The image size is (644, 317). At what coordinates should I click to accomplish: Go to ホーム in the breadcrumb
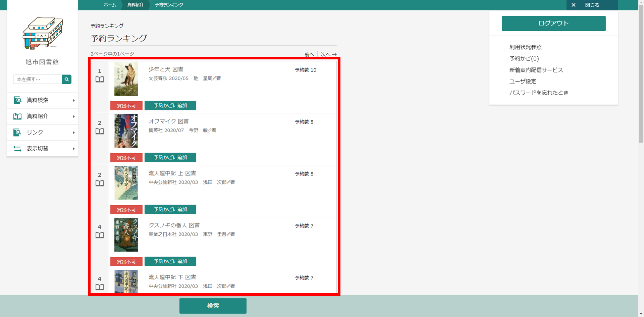click(110, 5)
